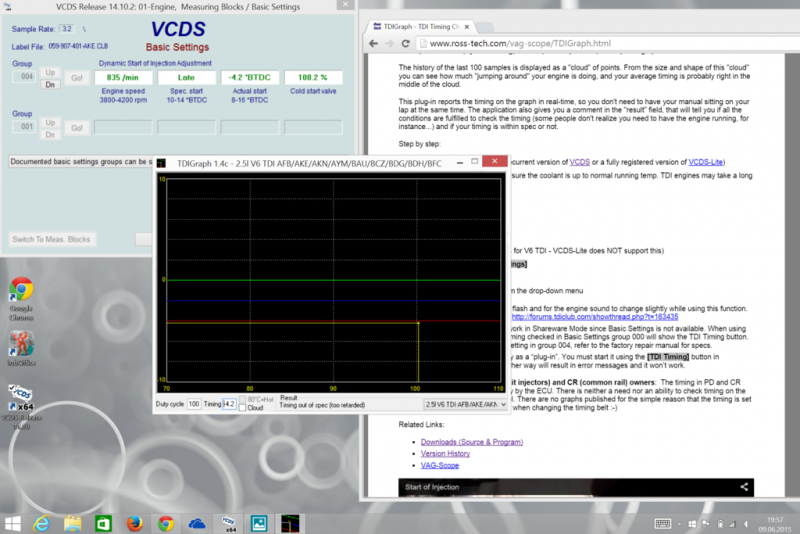Open the Version History link

[x=447, y=453]
